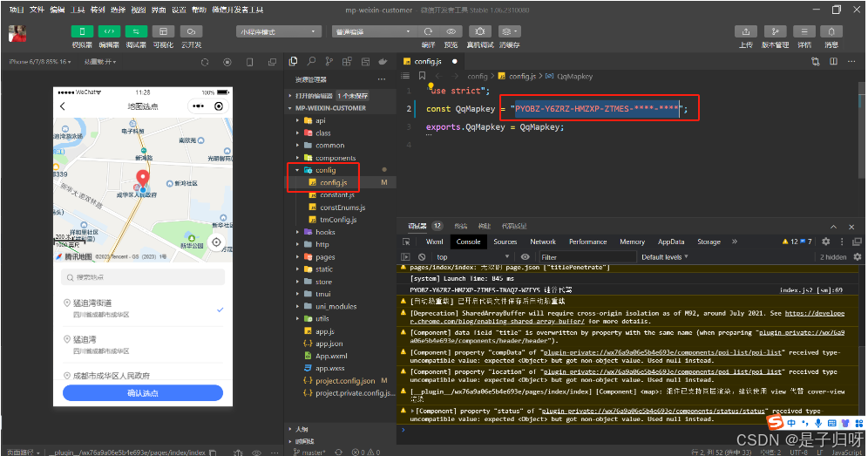
Task: Open App.wxml file
Action: [x=331, y=356]
